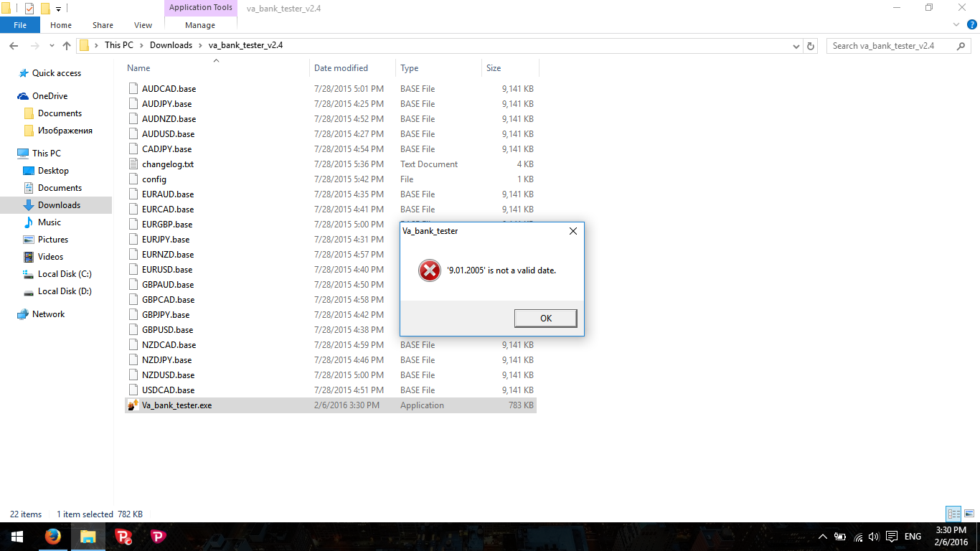Click the search magnifier icon
This screenshot has width=980, height=551.
pyautogui.click(x=961, y=46)
